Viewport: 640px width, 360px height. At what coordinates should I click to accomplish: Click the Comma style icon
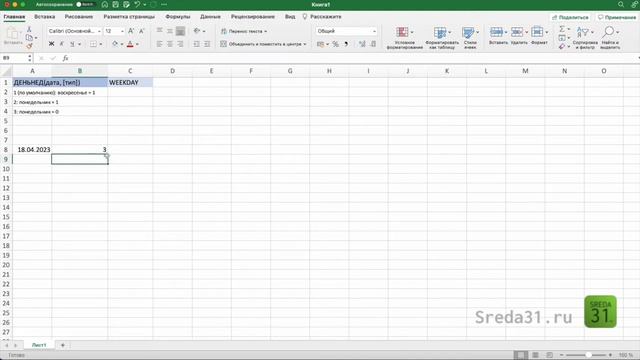pyautogui.click(x=346, y=44)
